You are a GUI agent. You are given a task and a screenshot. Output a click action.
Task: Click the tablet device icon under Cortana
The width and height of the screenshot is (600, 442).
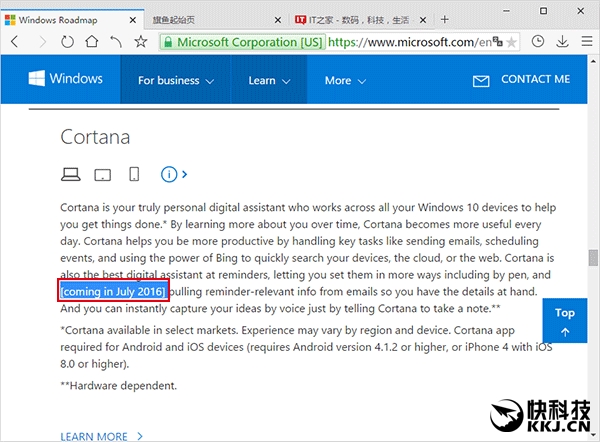[103, 175]
